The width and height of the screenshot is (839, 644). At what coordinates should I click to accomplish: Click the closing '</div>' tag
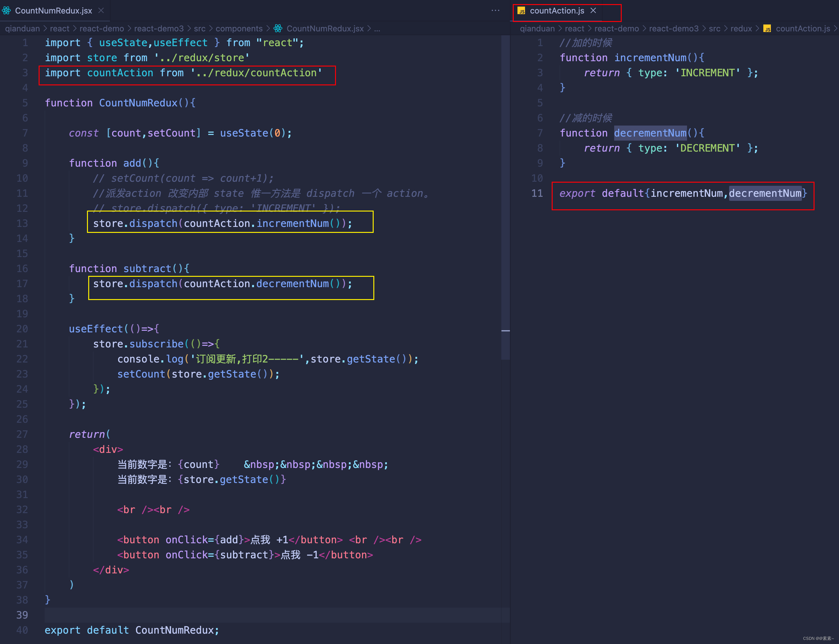(111, 570)
